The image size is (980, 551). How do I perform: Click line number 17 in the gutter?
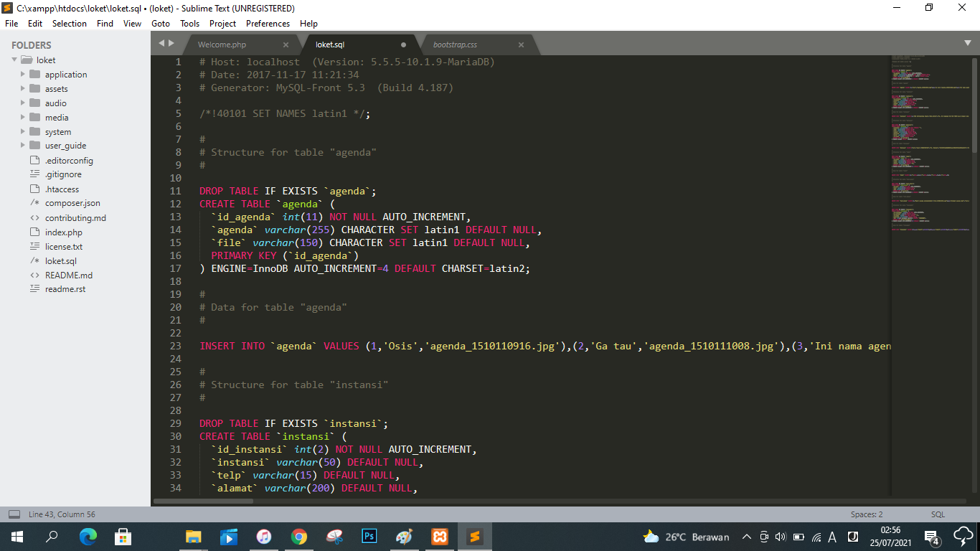(176, 268)
